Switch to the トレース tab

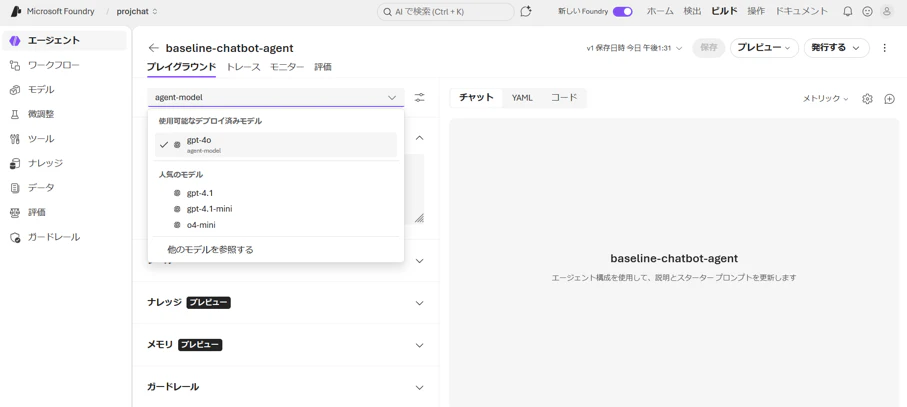243,67
